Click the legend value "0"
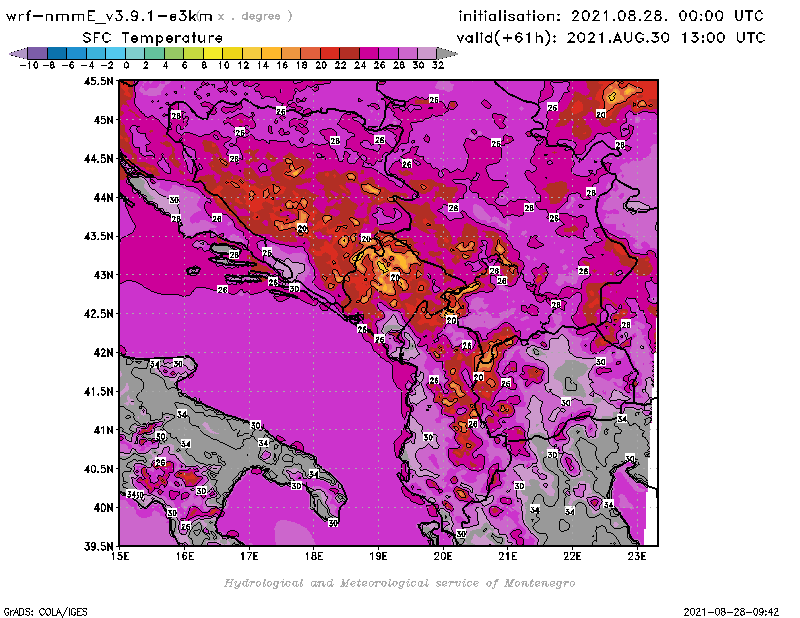The image size is (800, 618). point(126,65)
